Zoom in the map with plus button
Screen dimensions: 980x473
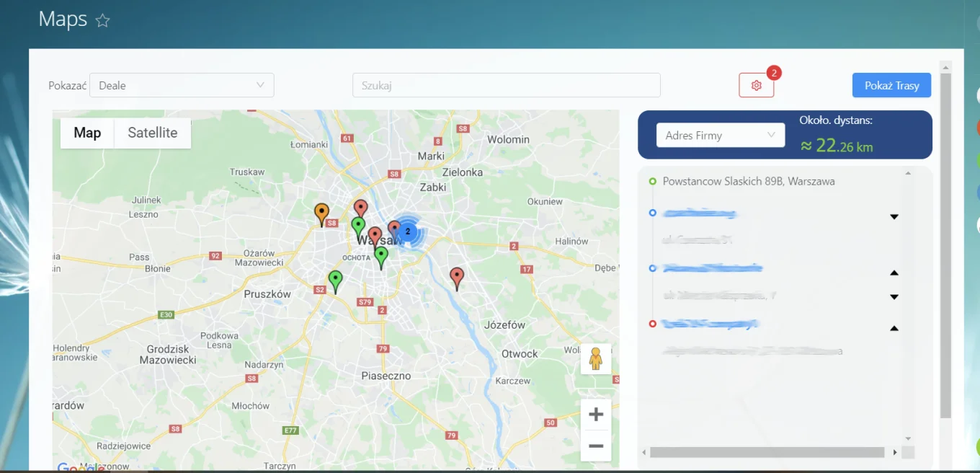pos(596,415)
